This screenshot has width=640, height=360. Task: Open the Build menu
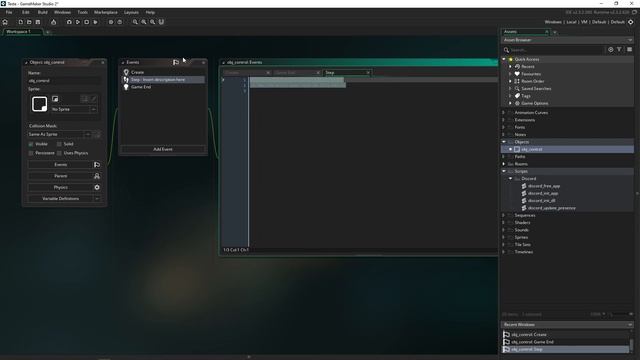coord(42,12)
